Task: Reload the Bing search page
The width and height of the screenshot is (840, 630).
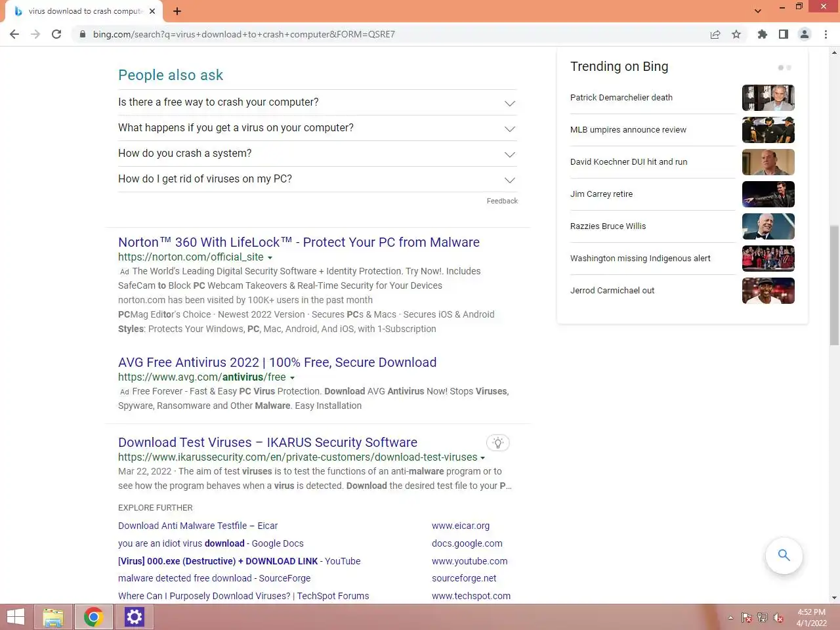Action: pyautogui.click(x=56, y=34)
